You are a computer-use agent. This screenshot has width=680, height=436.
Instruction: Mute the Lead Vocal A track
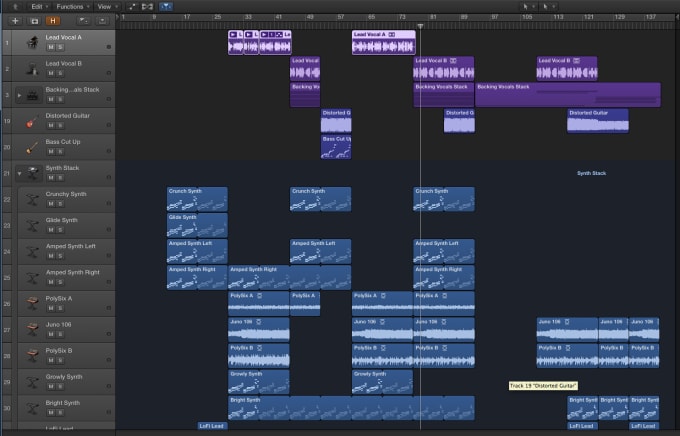pyautogui.click(x=51, y=47)
